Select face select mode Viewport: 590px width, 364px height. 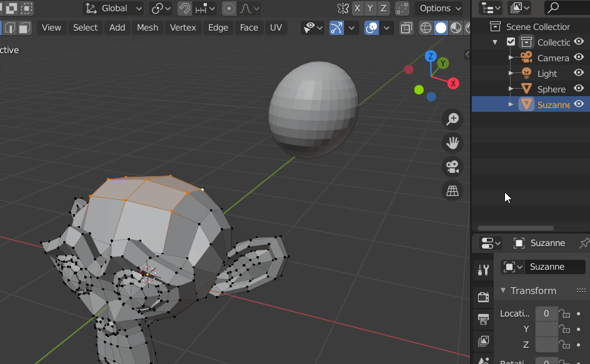pos(24,28)
